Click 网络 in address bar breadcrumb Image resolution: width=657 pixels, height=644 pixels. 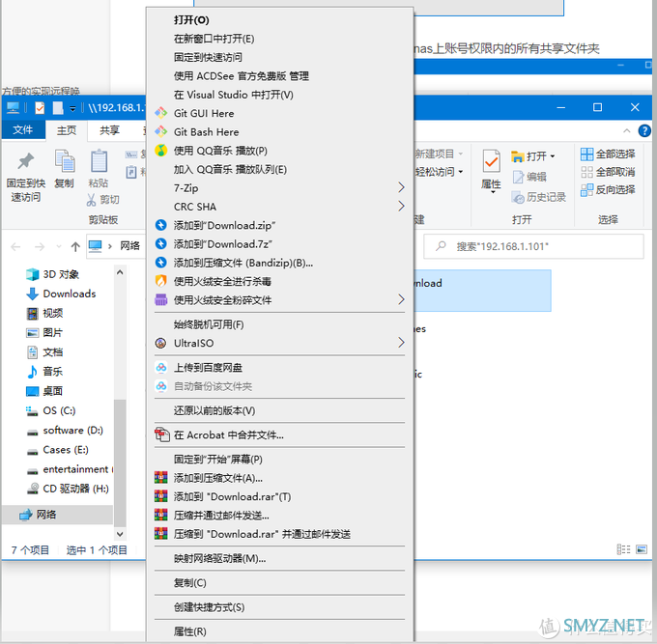click(x=129, y=246)
